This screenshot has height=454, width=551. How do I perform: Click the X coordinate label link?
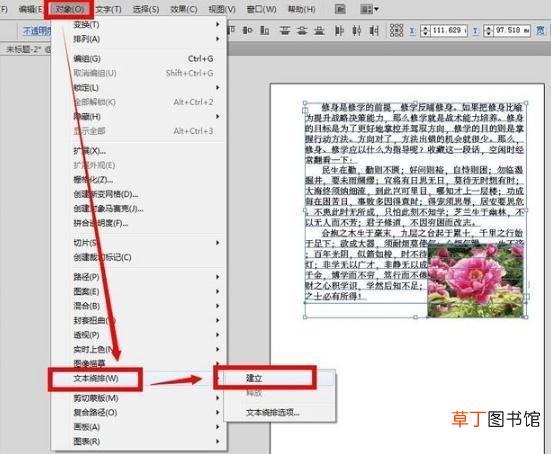pos(412,31)
